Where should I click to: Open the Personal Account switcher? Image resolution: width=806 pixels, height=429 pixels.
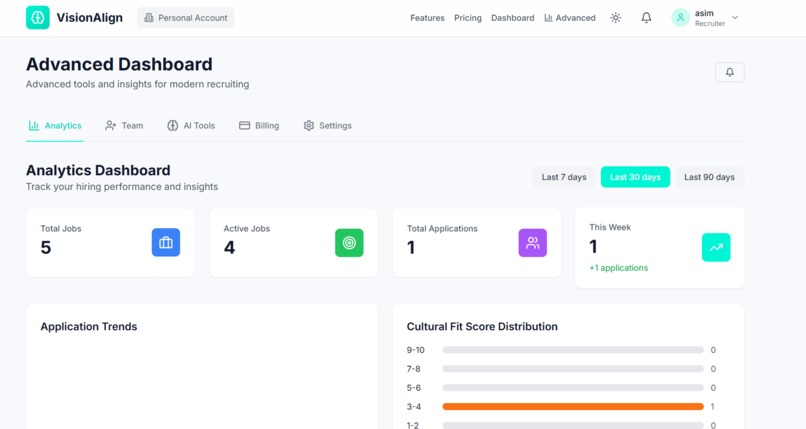tap(186, 17)
